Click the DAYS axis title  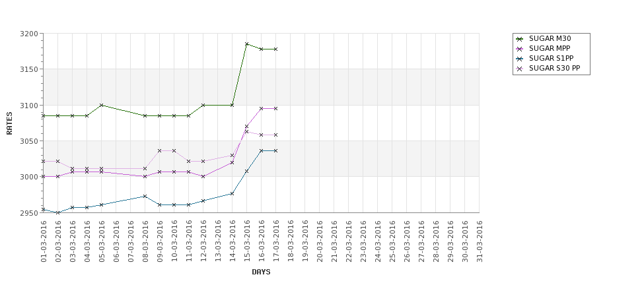coord(261,272)
